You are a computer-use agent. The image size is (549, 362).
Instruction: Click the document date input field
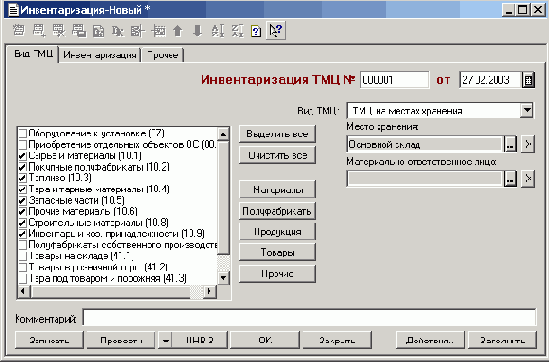click(x=490, y=80)
